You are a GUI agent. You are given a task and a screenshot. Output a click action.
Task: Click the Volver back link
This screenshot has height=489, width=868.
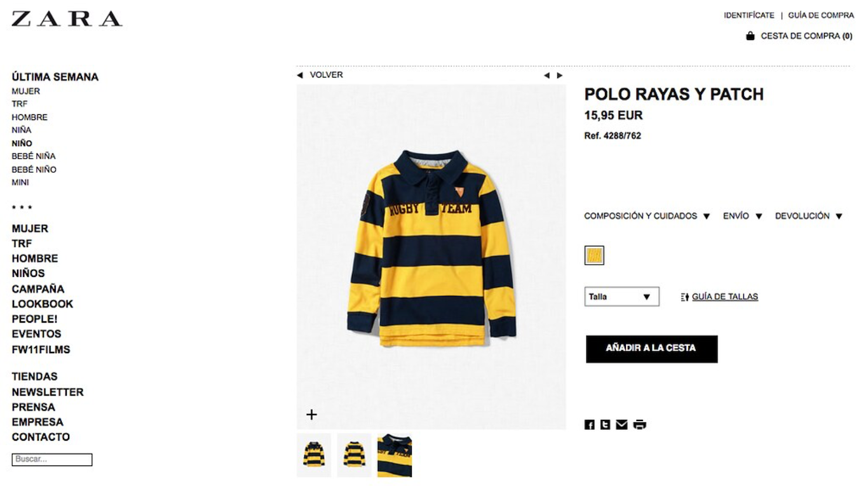(325, 75)
